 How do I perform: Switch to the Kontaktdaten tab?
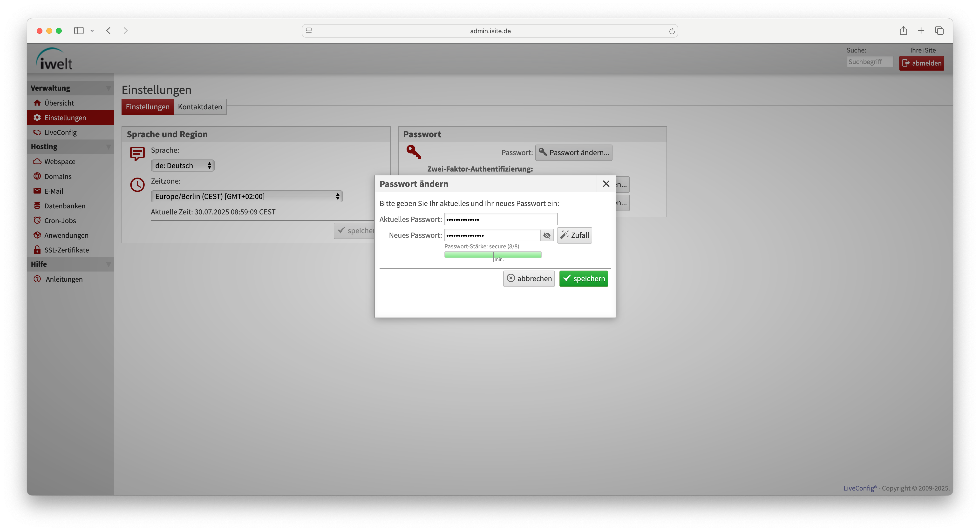tap(200, 107)
